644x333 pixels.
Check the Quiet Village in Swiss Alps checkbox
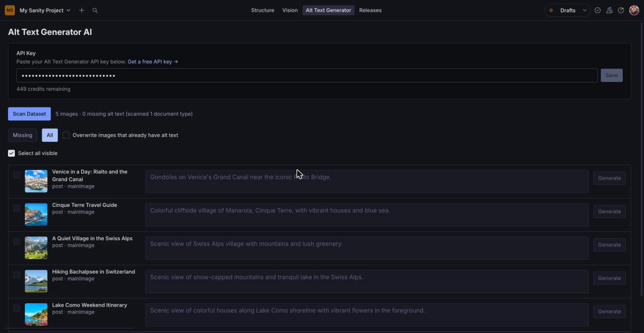(x=17, y=242)
